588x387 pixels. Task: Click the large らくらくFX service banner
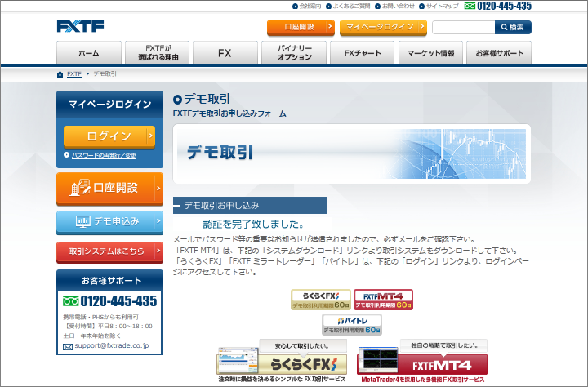[282, 362]
